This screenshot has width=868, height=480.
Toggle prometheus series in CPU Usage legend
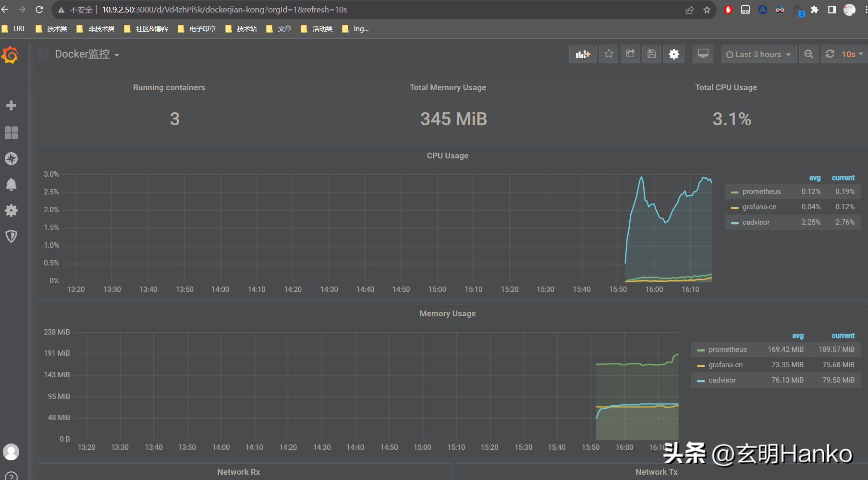[761, 192]
